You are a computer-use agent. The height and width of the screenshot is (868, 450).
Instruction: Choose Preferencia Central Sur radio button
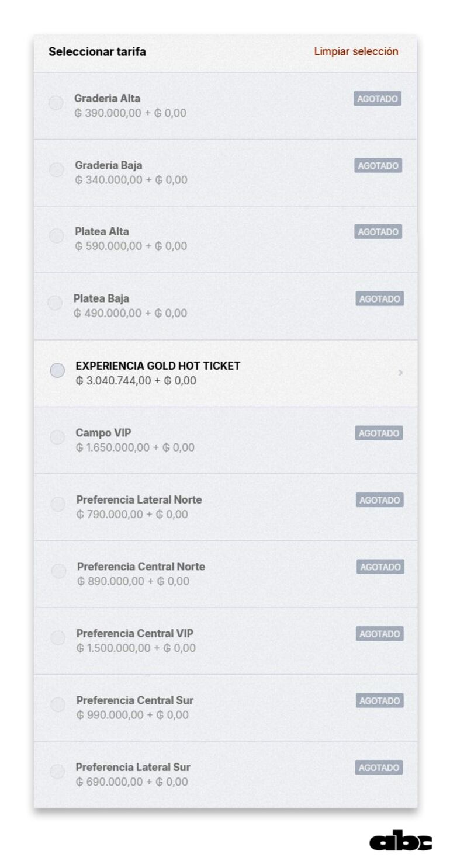(x=58, y=704)
